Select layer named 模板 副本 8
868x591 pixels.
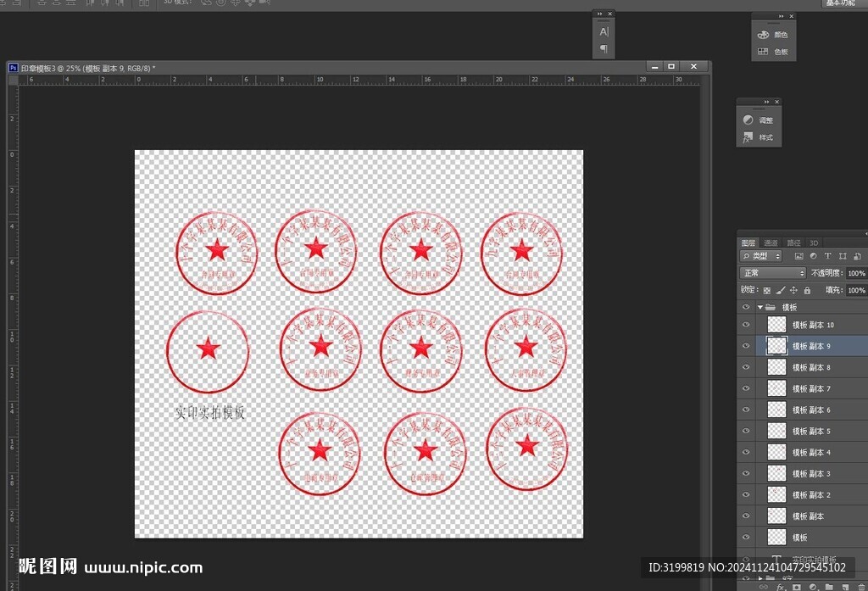pos(811,367)
